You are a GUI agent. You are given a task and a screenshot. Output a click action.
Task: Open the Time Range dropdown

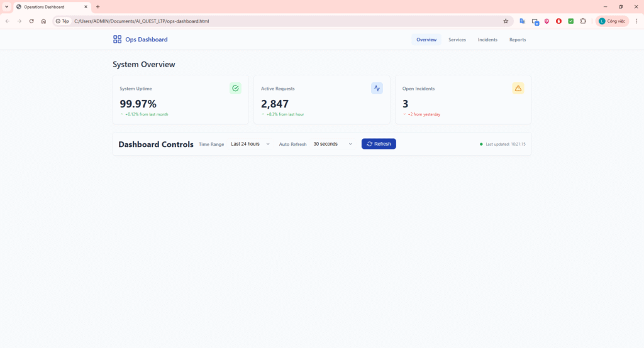(250, 144)
